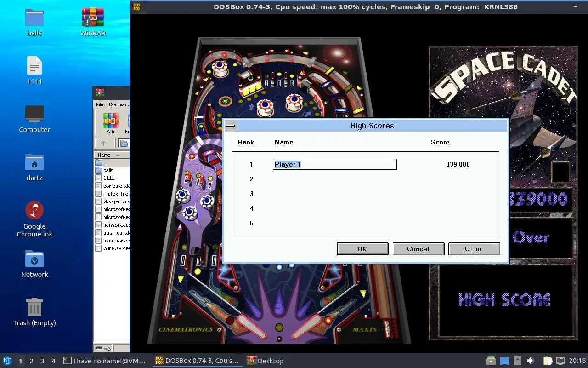Select the WinRAR desktop icon

pos(93,22)
